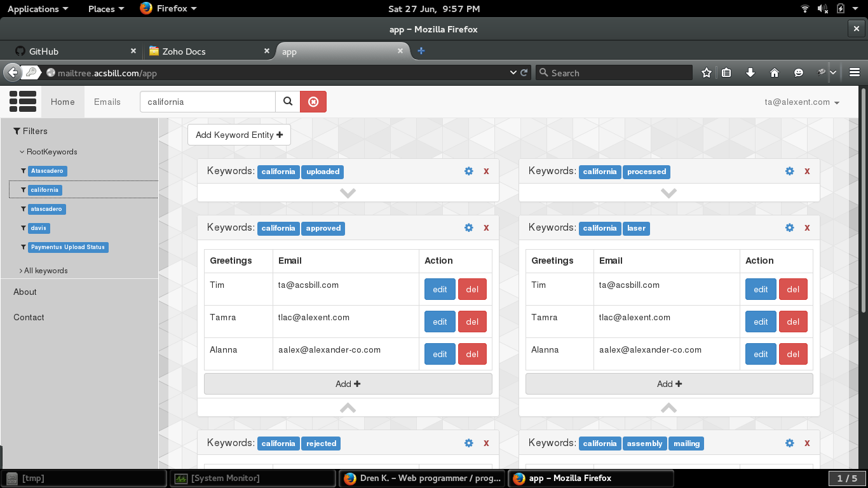Image resolution: width=868 pixels, height=488 pixels.
Task: Open gear settings for california approved panel
Action: 469,227
